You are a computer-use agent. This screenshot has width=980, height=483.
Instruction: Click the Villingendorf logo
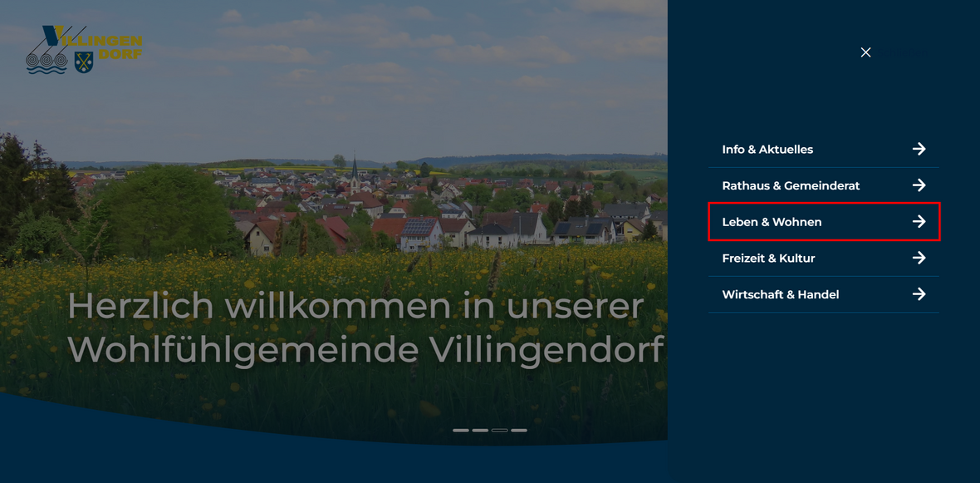click(83, 50)
